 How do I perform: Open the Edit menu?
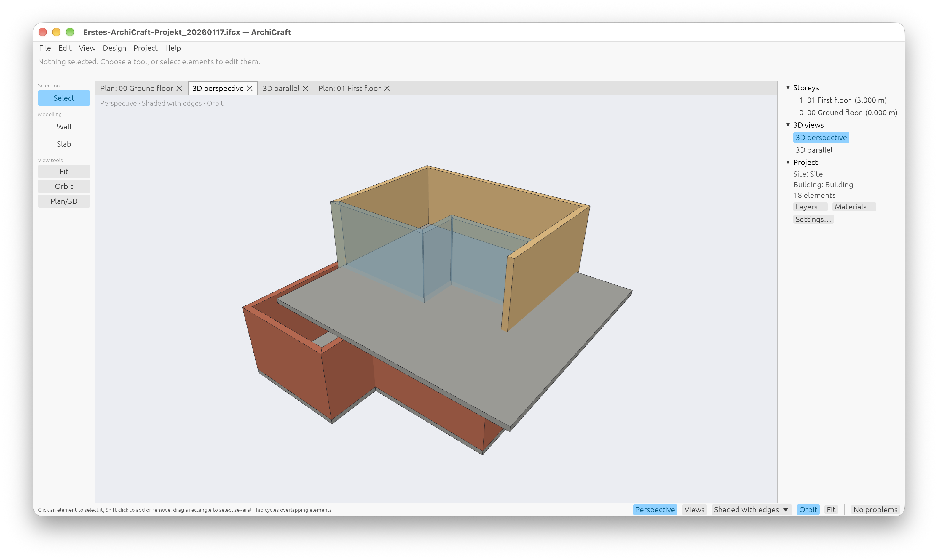pyautogui.click(x=65, y=48)
